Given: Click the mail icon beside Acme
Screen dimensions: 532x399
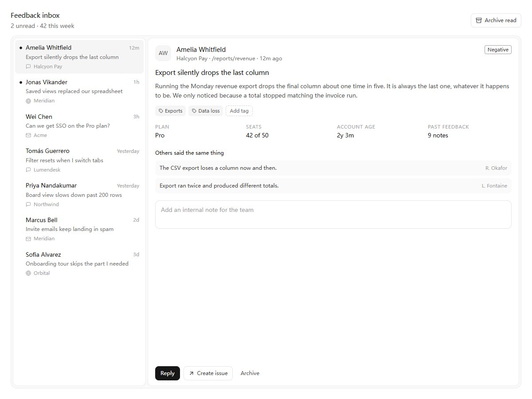Looking at the screenshot, I should tap(28, 136).
